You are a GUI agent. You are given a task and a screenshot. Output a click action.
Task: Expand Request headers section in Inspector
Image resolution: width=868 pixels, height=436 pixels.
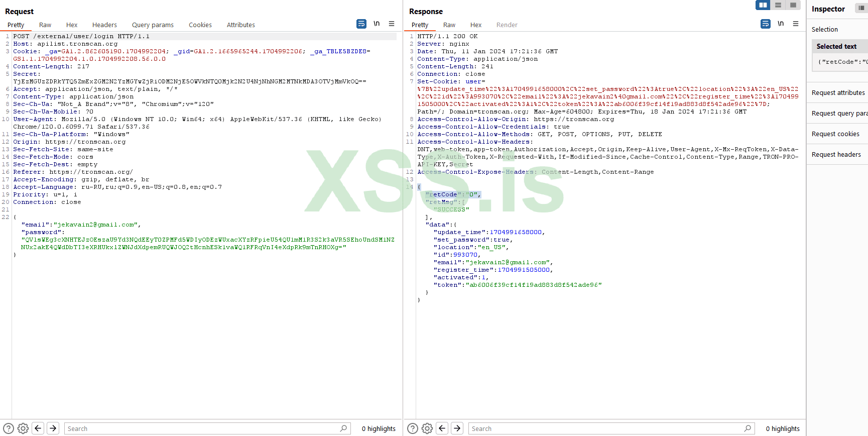click(x=838, y=154)
